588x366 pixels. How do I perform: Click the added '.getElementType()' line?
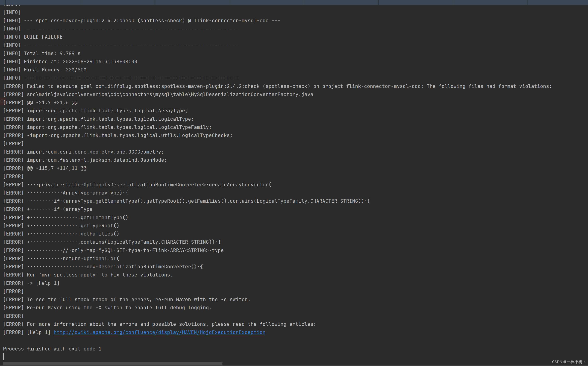click(x=65, y=217)
